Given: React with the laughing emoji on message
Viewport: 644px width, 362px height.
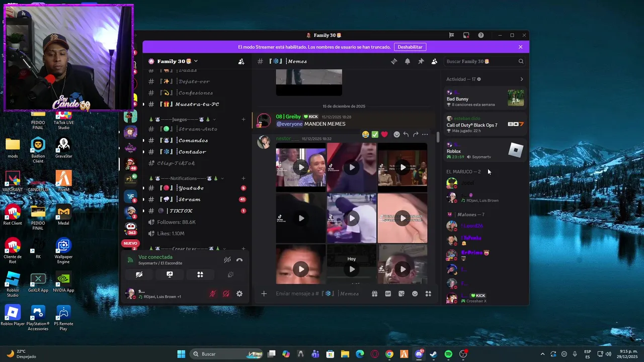Looking at the screenshot, I should (x=365, y=134).
